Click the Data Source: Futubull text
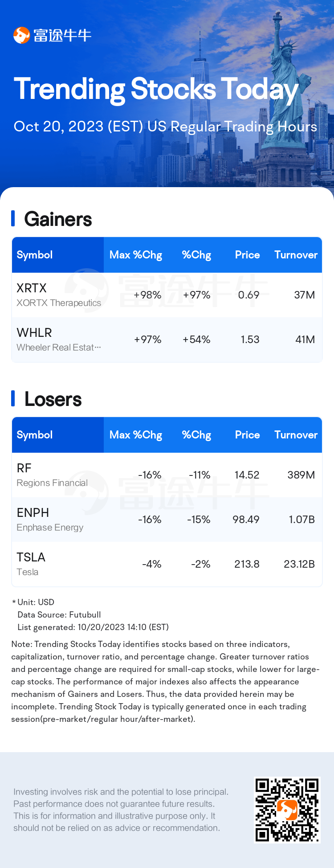 pos(59,614)
